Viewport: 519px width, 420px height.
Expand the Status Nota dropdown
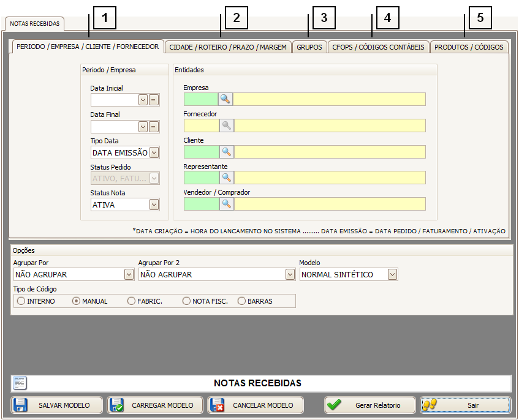pos(154,205)
